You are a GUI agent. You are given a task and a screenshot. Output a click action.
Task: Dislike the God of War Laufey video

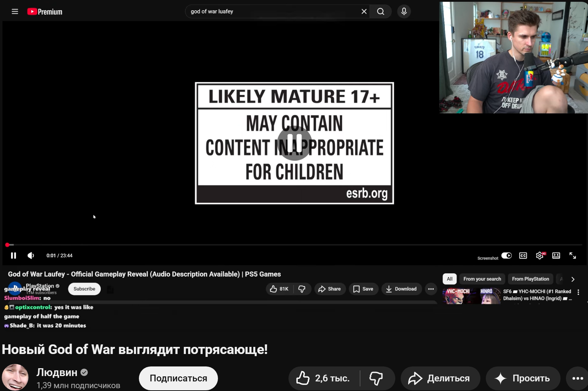pyautogui.click(x=302, y=289)
